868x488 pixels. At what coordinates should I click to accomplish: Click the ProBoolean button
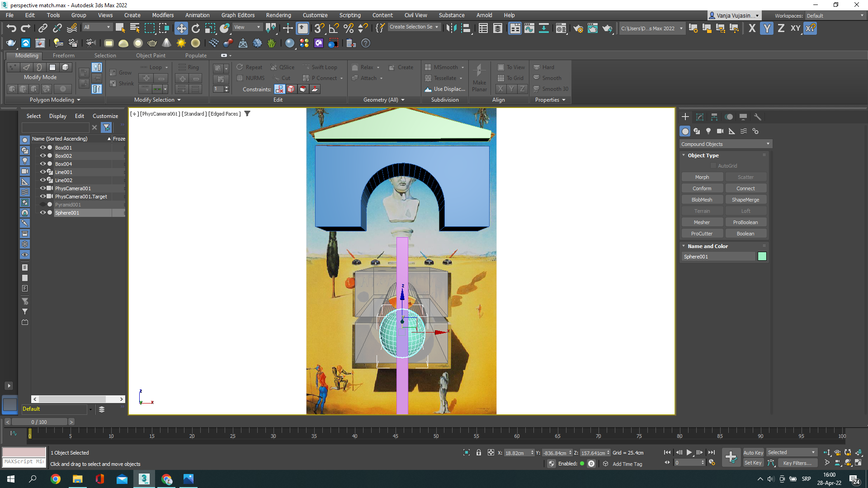(745, 222)
